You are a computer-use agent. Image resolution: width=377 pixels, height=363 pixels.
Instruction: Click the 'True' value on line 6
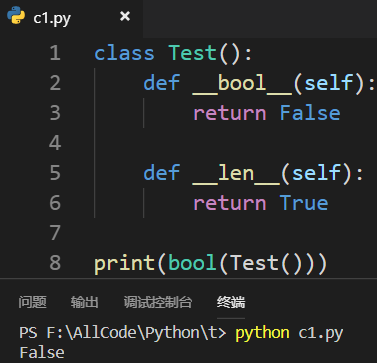pos(304,203)
